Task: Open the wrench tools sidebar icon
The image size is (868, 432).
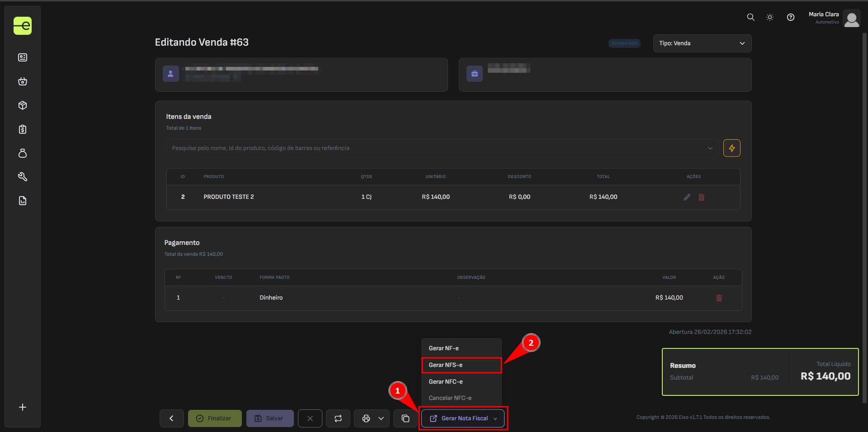Action: [23, 177]
